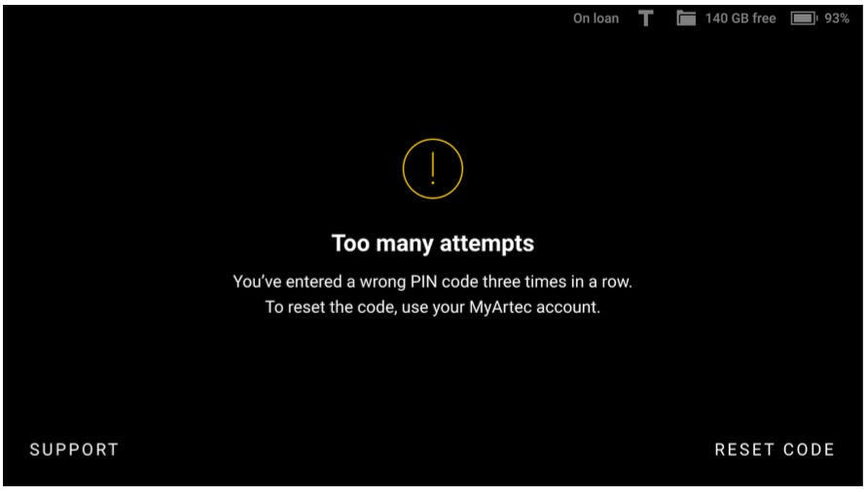Tap the RESET CODE button
Viewport: 868px width, 492px height.
(x=775, y=449)
